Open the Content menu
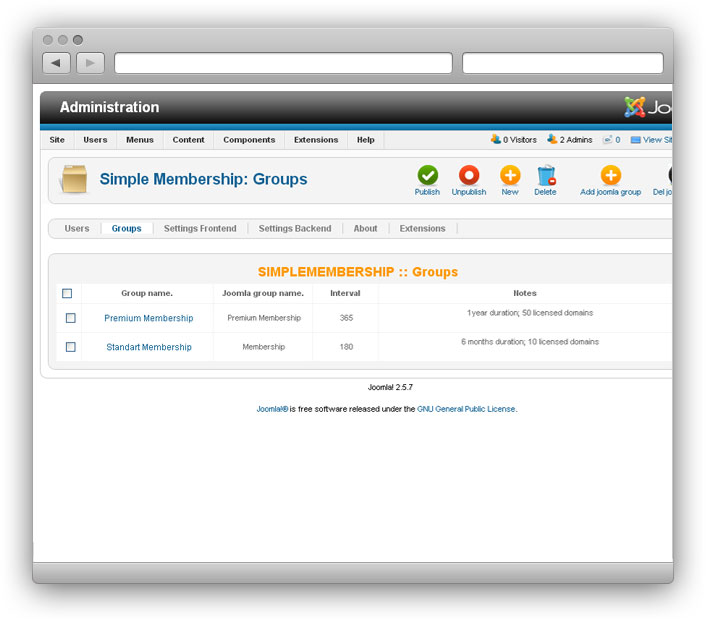Screen dimensions: 706x621 point(189,140)
